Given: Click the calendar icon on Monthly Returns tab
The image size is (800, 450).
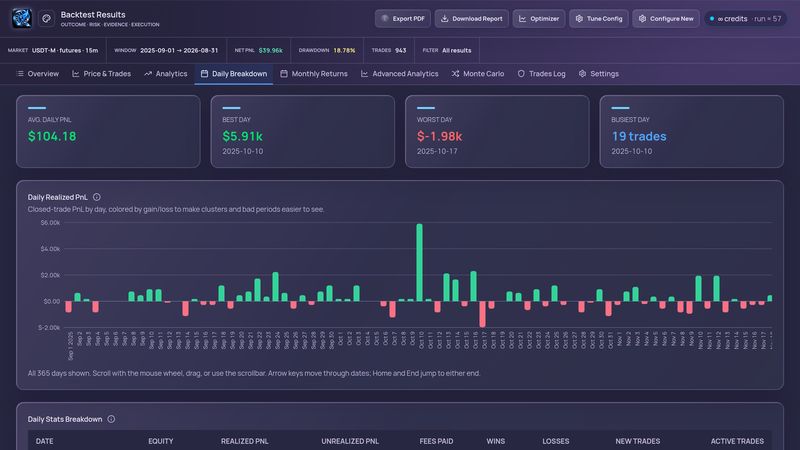Looking at the screenshot, I should [x=284, y=73].
